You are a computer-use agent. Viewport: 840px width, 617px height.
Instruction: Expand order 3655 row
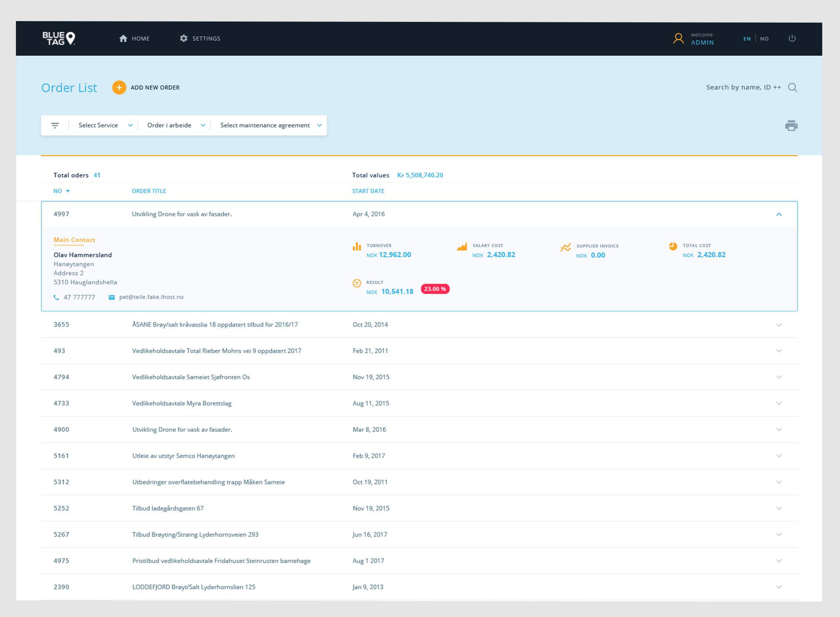[779, 325]
